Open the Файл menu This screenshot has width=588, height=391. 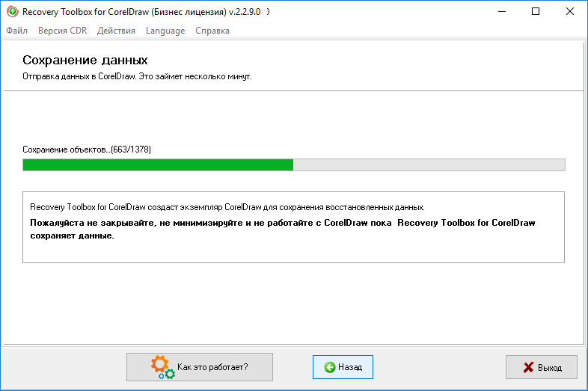pyautogui.click(x=17, y=31)
